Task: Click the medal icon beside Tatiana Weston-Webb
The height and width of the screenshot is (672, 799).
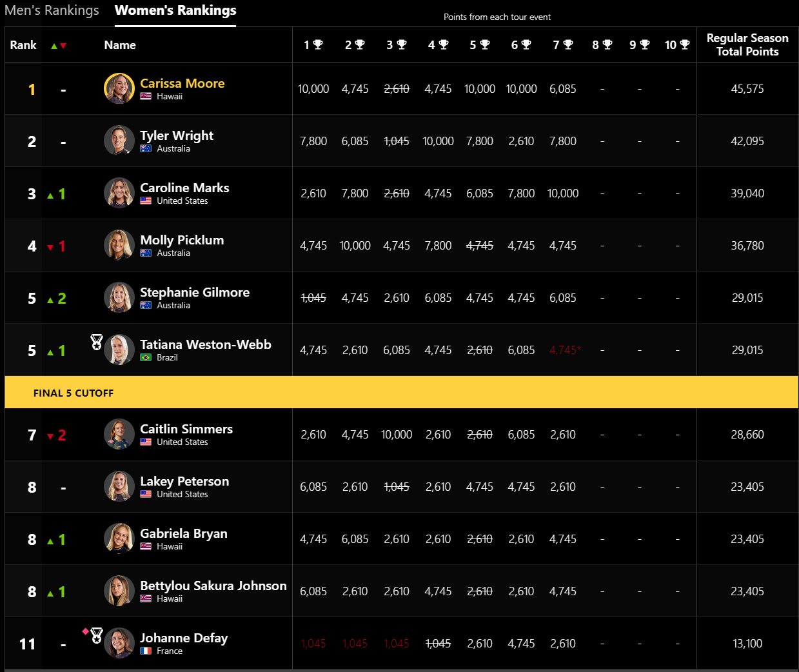Action: click(x=97, y=342)
